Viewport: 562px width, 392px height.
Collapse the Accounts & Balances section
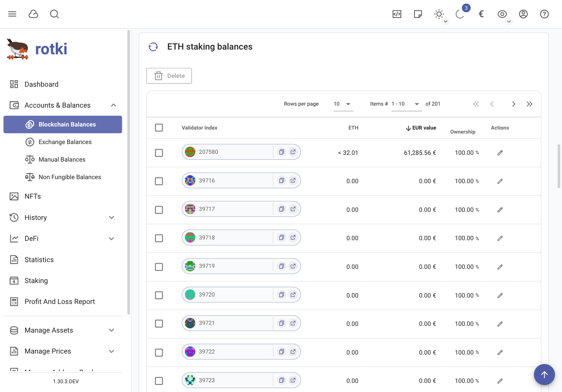pyautogui.click(x=113, y=105)
